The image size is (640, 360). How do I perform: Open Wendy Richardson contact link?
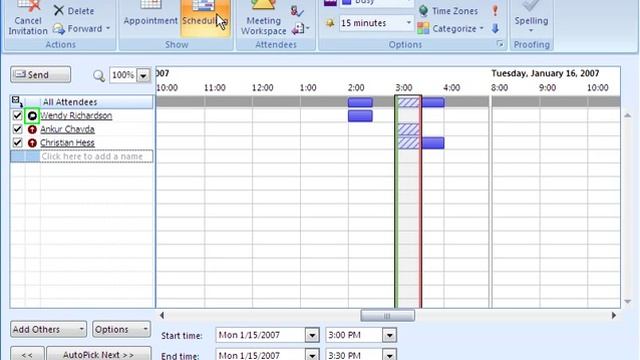tap(76, 116)
